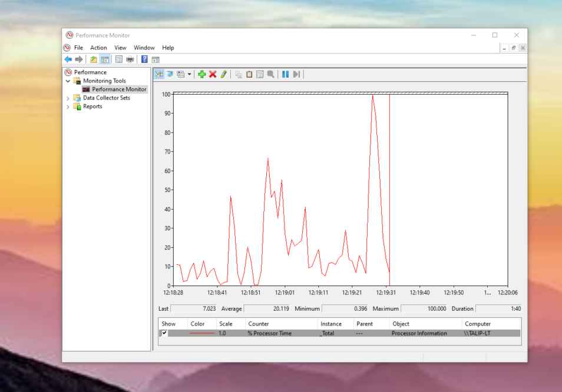Uncheck Show for the % Processor Time counter
Screen dimensions: 562x392
click(x=164, y=333)
